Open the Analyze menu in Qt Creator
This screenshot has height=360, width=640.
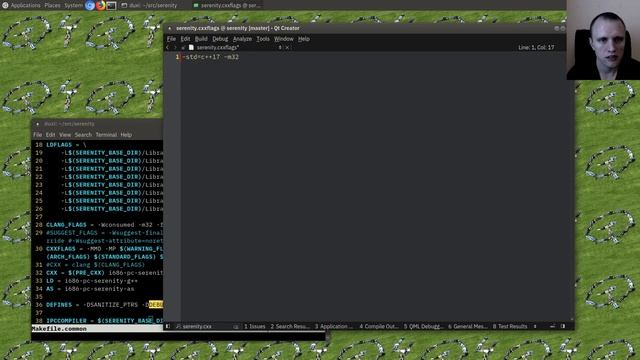tap(242, 39)
